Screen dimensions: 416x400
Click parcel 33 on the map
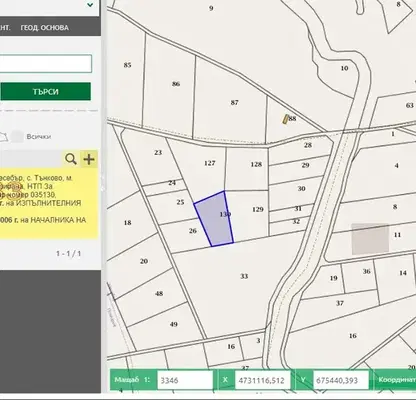[244, 276]
